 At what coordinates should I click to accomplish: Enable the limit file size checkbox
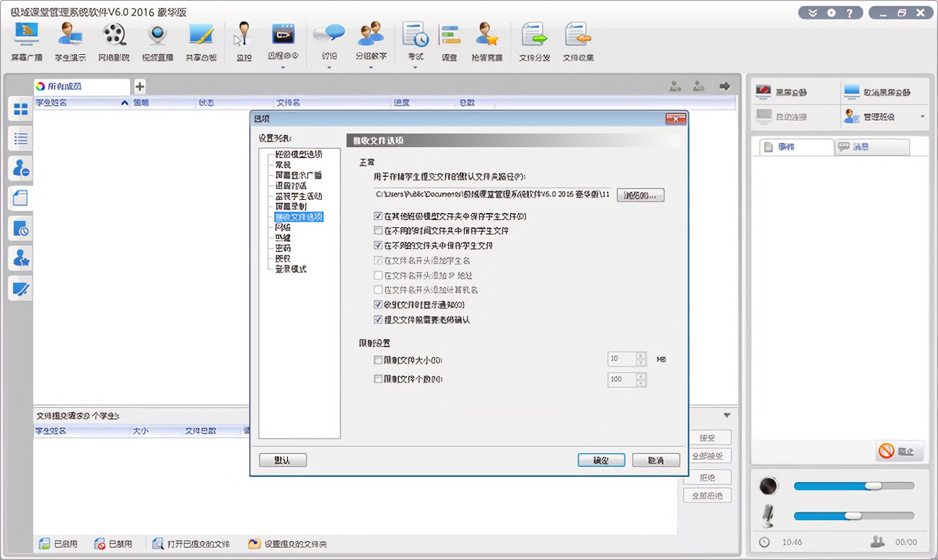pyautogui.click(x=378, y=359)
